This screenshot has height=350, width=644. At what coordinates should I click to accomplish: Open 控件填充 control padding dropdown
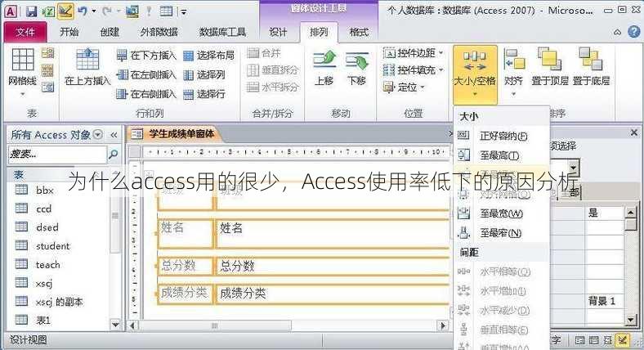click(x=414, y=70)
